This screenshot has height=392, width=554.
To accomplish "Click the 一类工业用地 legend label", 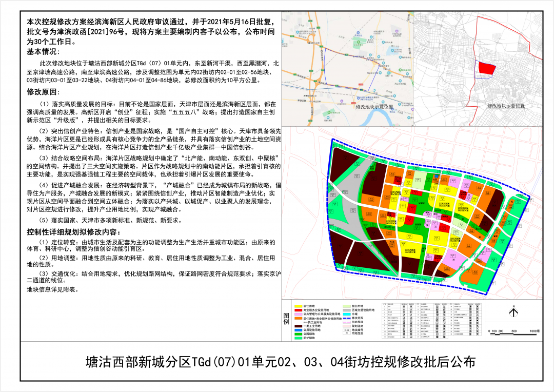I will point(312,326).
